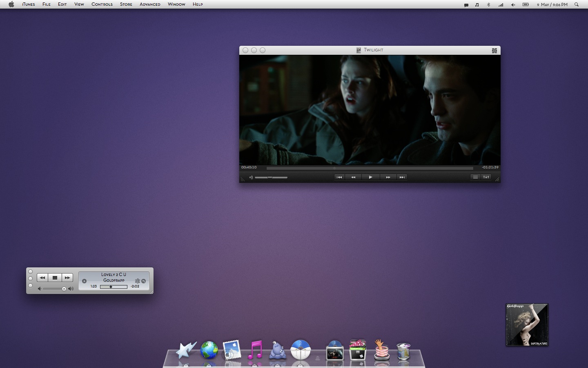
Task: Seek the Lovely 2 C U track progress bar
Action: 114,287
